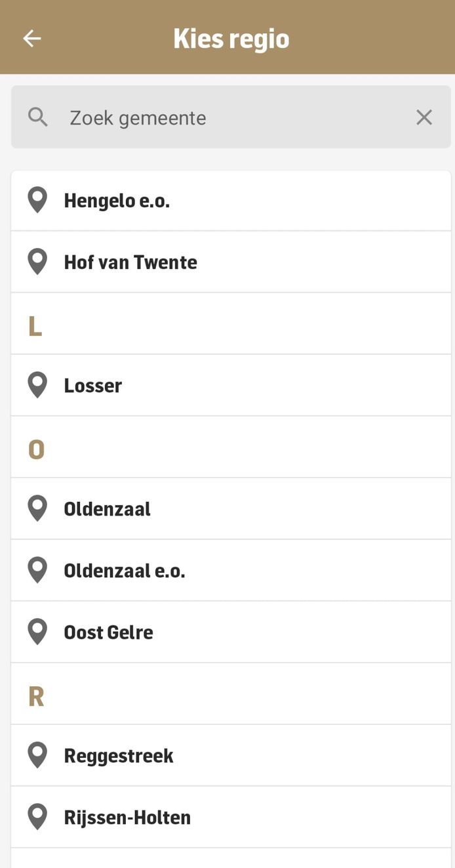Tap the back arrow in the header
This screenshot has width=455, height=868.
tap(31, 38)
